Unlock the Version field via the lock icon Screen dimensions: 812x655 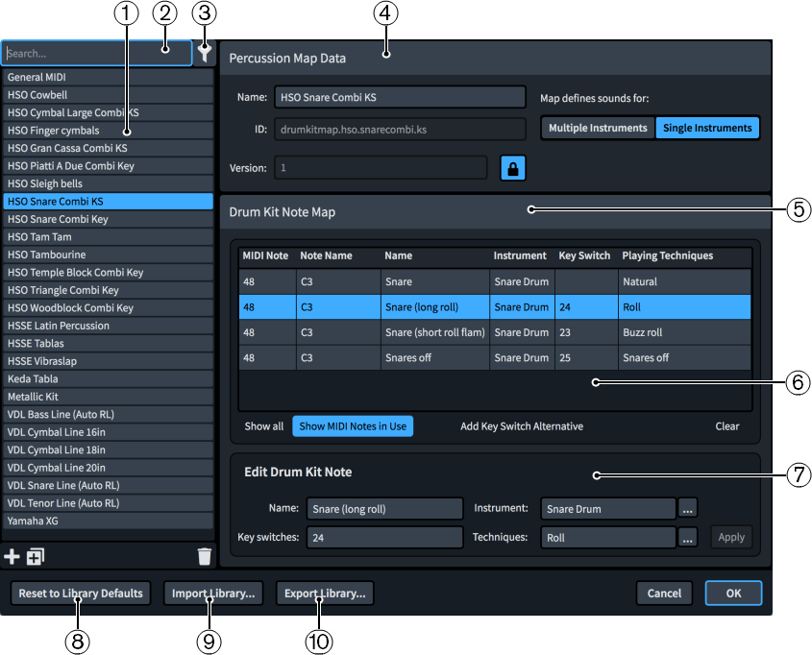click(x=512, y=167)
